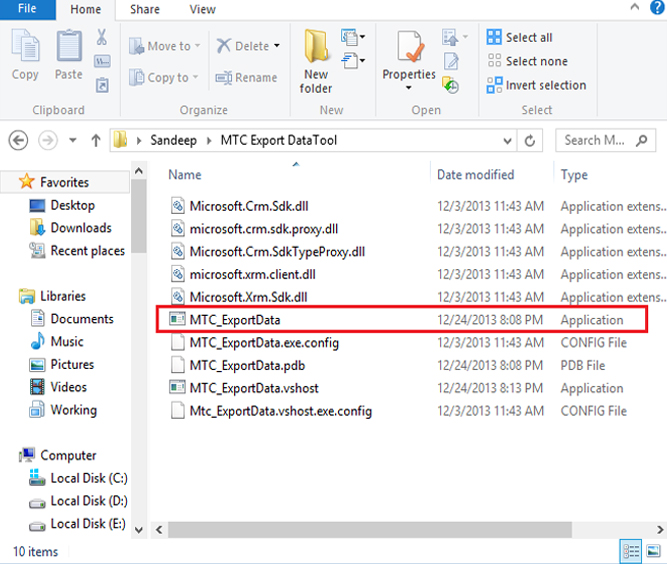Switch to the Share ribbon tab
The width and height of the screenshot is (667, 564).
pyautogui.click(x=144, y=10)
